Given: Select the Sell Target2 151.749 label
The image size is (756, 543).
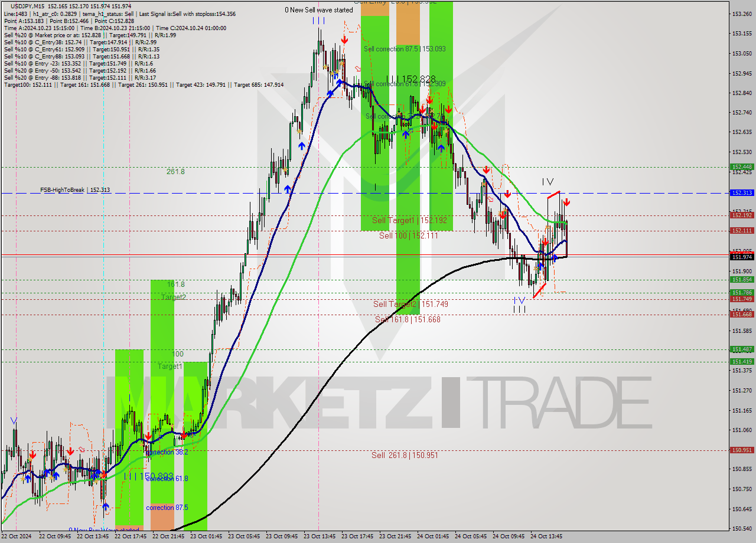Looking at the screenshot, I should pyautogui.click(x=410, y=304).
